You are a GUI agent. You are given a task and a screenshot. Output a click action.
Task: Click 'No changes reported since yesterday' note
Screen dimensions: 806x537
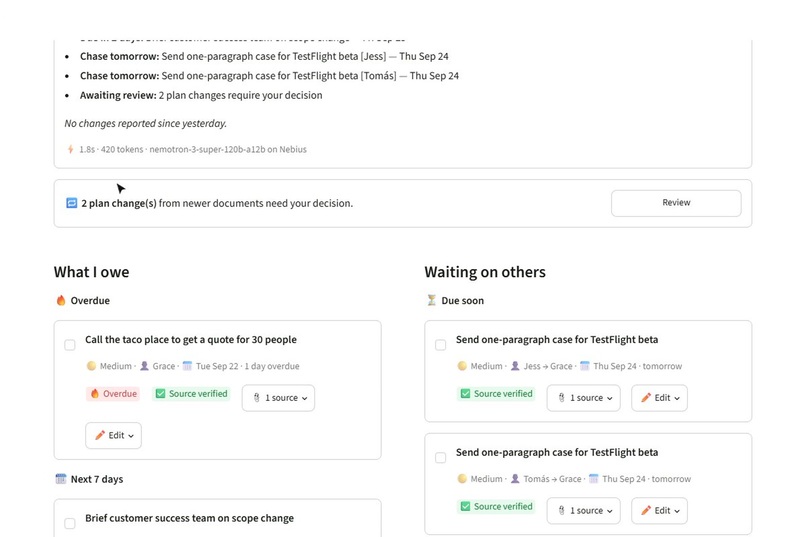coord(145,124)
